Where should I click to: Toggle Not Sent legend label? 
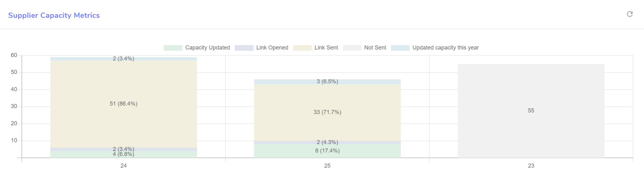(x=375, y=48)
